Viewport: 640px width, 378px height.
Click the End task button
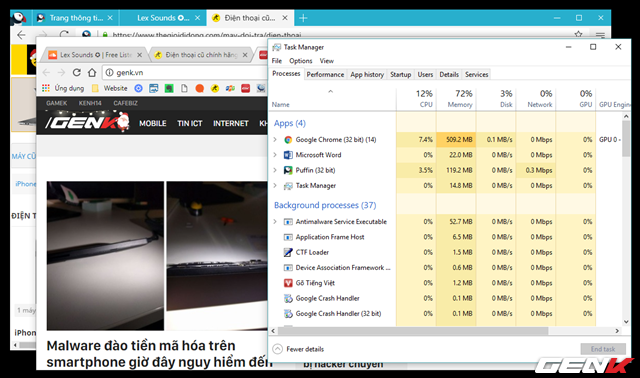pyautogui.click(x=603, y=349)
